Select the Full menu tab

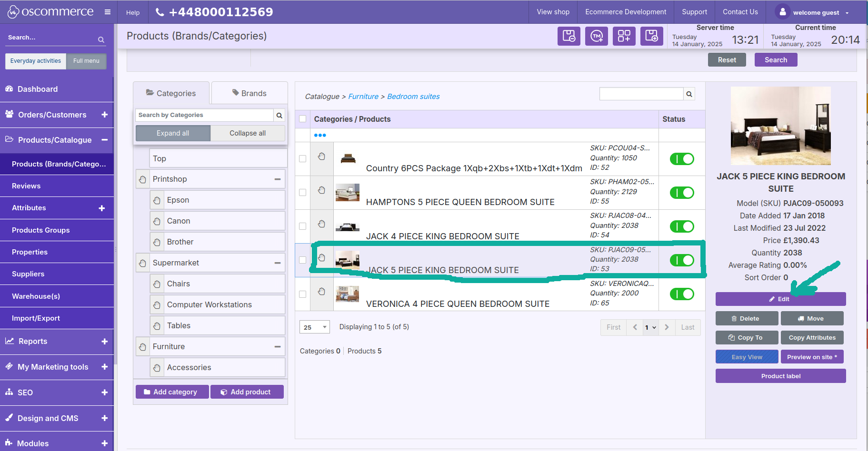[86, 61]
